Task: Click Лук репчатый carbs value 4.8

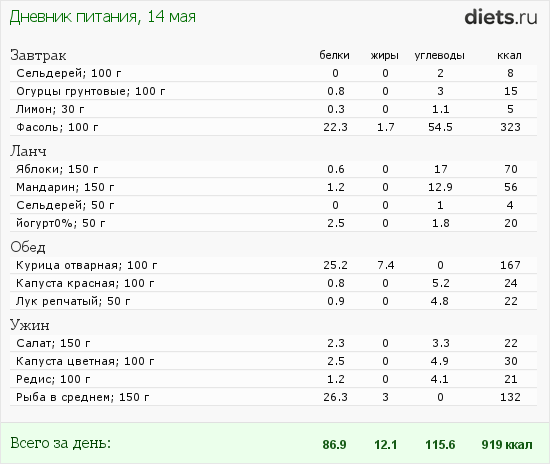Action: (440, 301)
